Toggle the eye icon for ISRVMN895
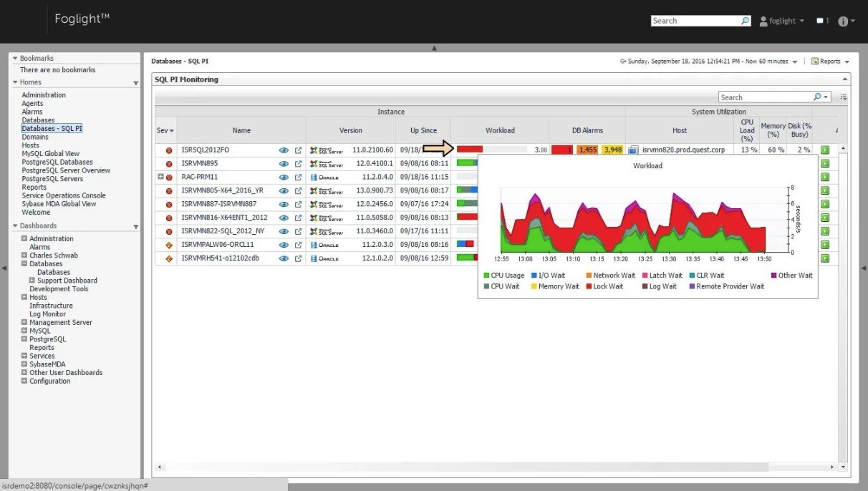This screenshot has height=491, width=868. coord(284,164)
